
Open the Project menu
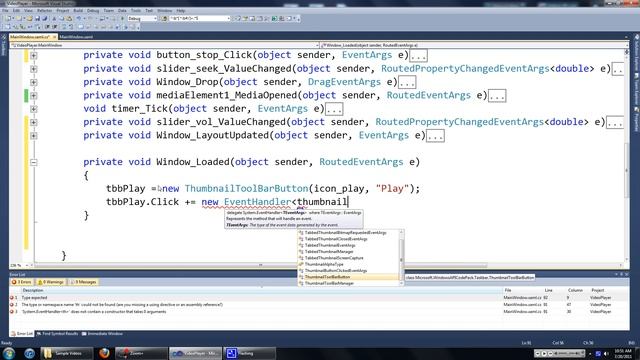(62, 10)
